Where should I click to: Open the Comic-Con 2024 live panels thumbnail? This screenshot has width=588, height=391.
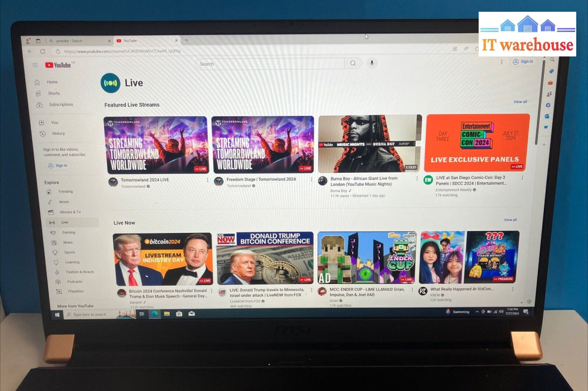[477, 143]
